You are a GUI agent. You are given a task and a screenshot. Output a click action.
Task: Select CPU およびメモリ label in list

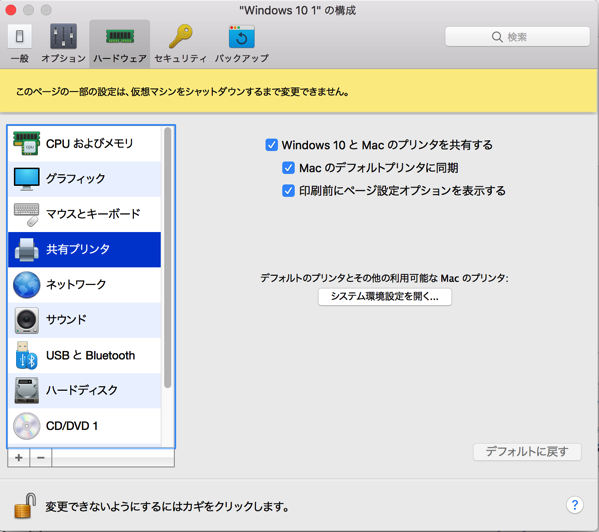point(89,144)
